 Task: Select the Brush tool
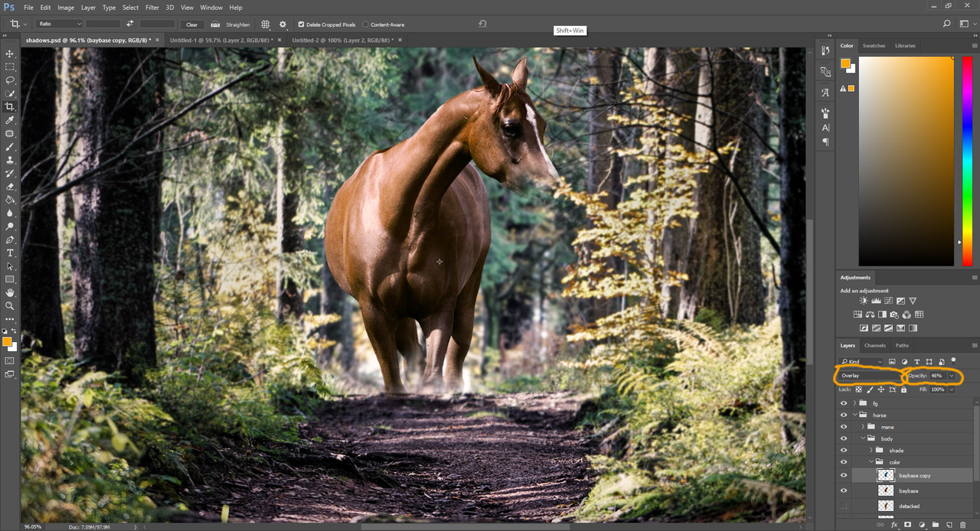[10, 146]
